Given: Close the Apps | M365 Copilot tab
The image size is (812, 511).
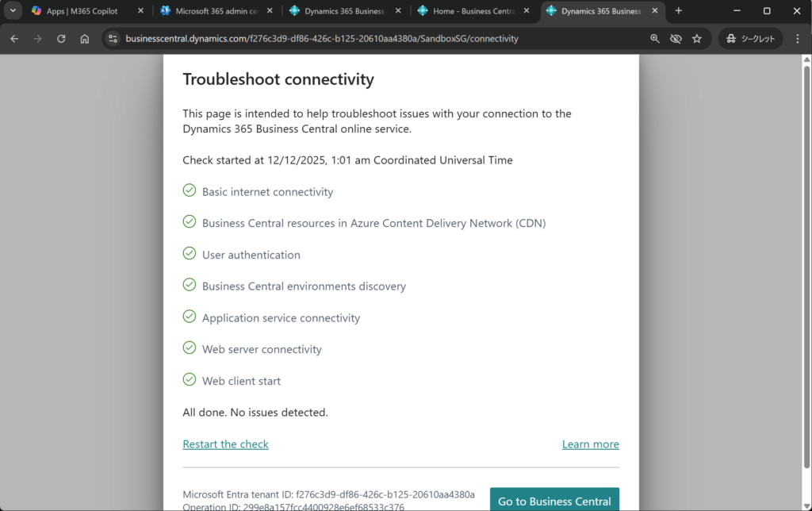Looking at the screenshot, I should (141, 11).
